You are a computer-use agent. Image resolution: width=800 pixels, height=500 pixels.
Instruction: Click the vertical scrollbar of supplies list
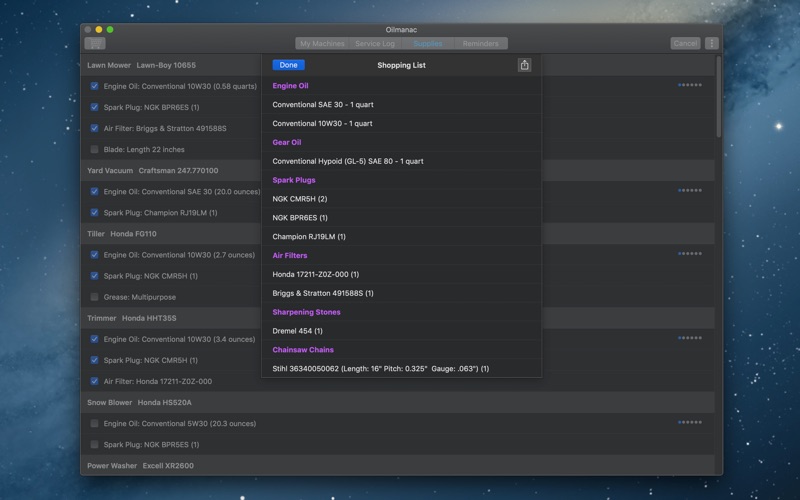718,97
